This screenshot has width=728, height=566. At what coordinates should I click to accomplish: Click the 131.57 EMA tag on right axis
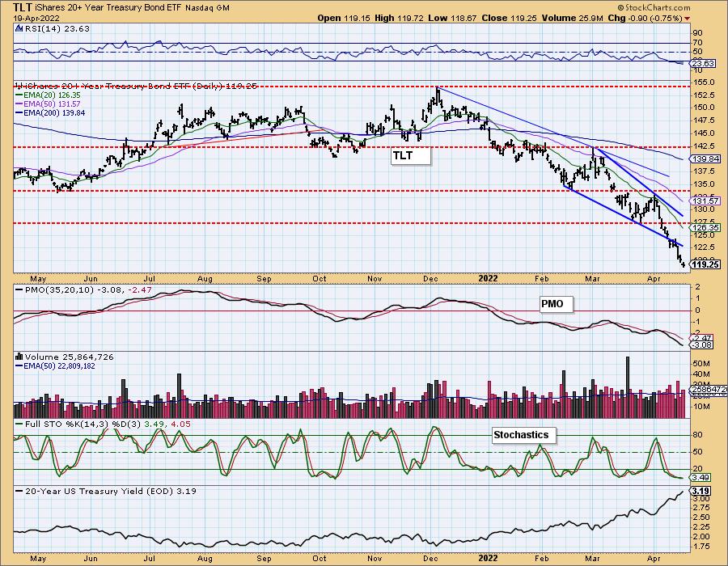click(x=705, y=201)
